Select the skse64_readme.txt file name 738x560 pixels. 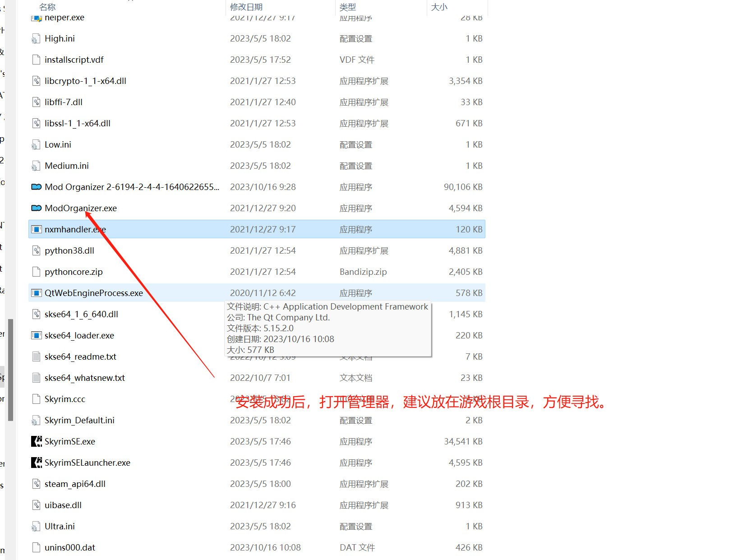coord(80,356)
